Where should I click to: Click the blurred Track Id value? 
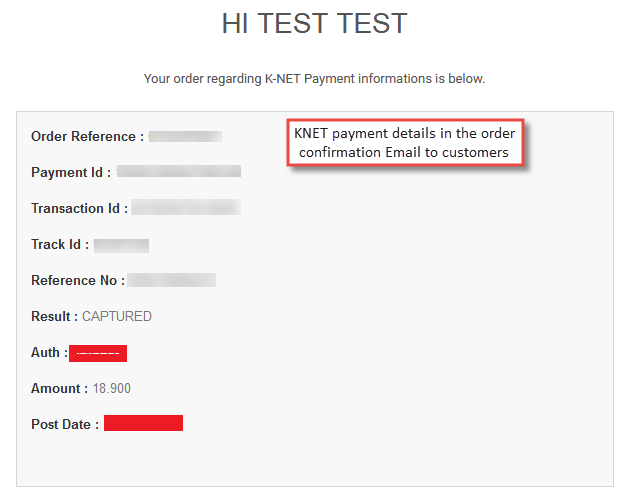pos(121,245)
